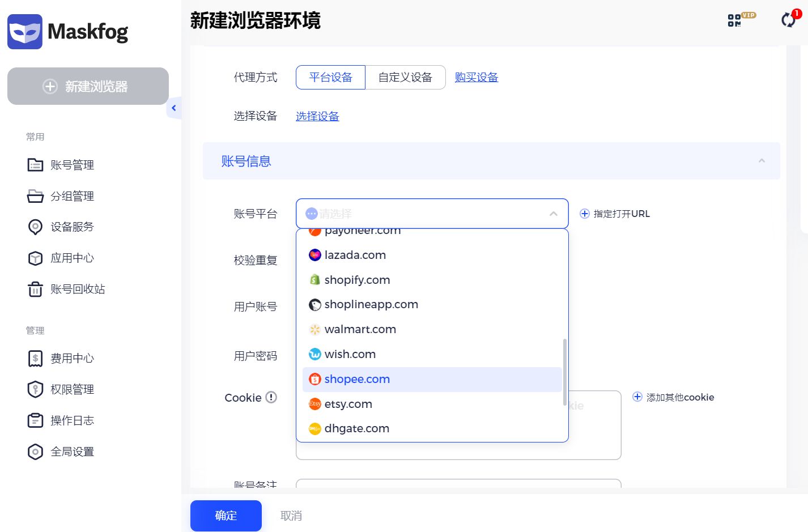The image size is (808, 532).
Task: Click the 账号平台 dropdown field
Action: point(432,214)
